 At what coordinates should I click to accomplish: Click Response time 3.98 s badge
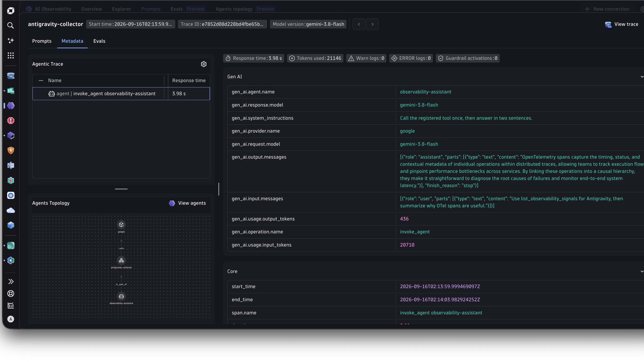253,58
